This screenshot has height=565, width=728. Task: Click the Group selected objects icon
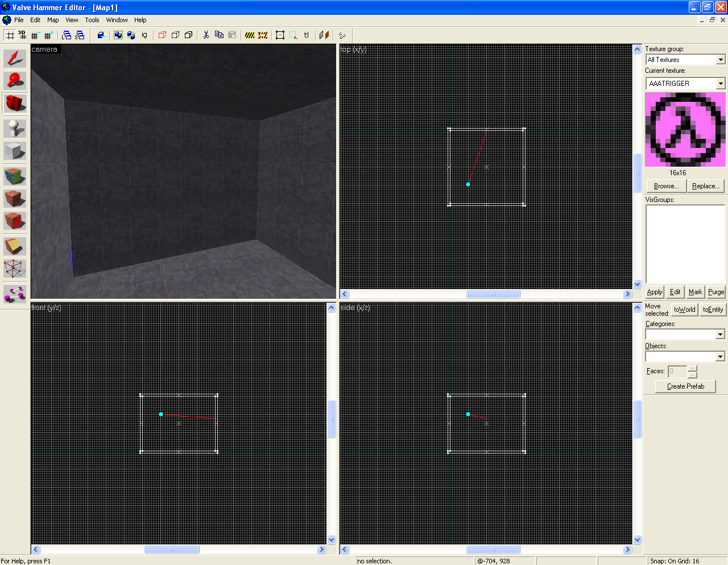(118, 35)
